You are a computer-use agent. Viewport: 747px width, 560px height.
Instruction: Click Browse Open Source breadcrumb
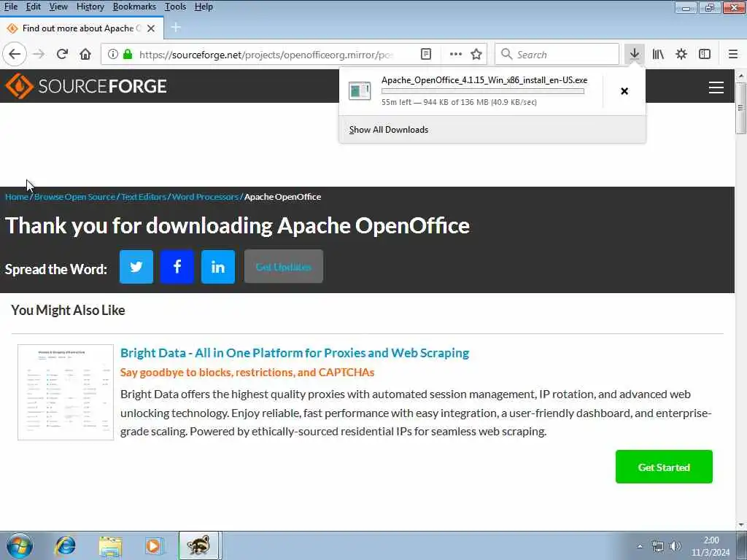pyautogui.click(x=74, y=197)
